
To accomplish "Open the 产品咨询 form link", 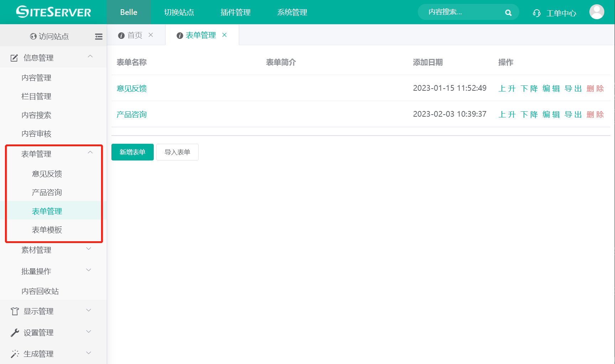I will (131, 114).
